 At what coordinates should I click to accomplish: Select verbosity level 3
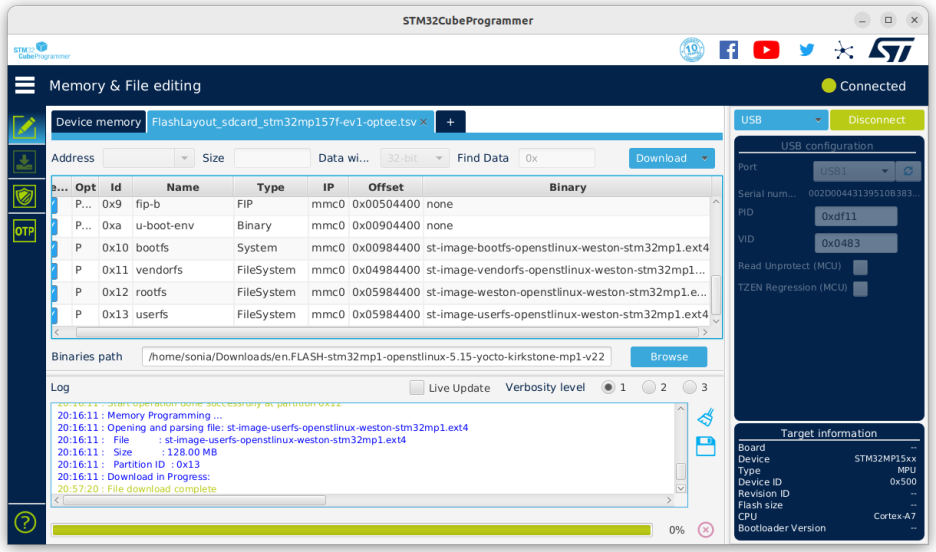[x=689, y=387]
